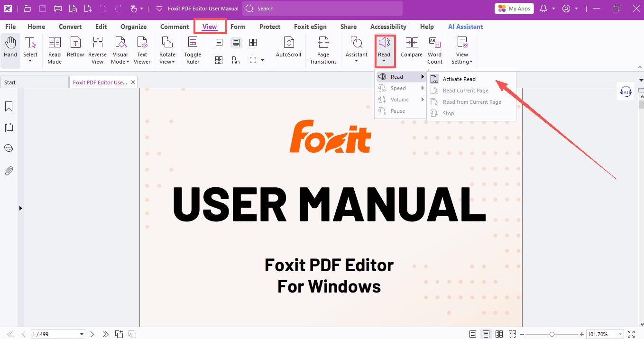Toggle facing layout in status bar

499,334
